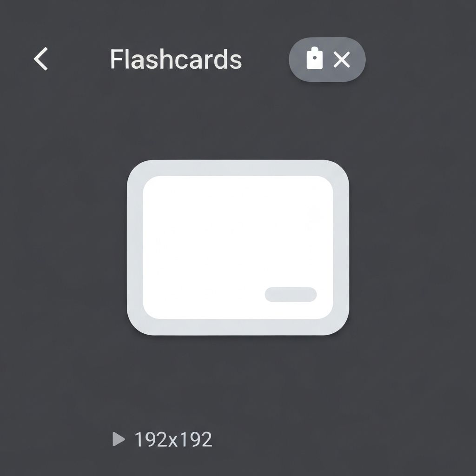The height and width of the screenshot is (476, 476).
Task: Open the Flashcards icon preview image
Action: tap(238, 247)
